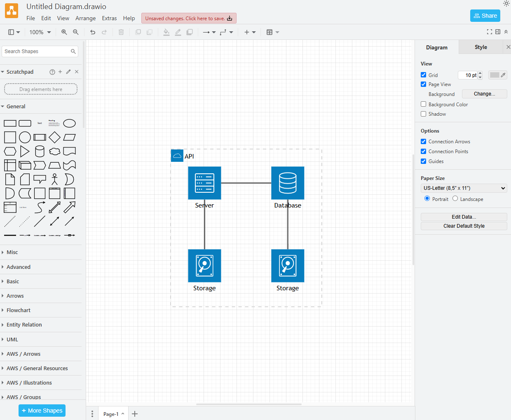Enter fullscreen mode using the toolbar icon

[490, 31]
